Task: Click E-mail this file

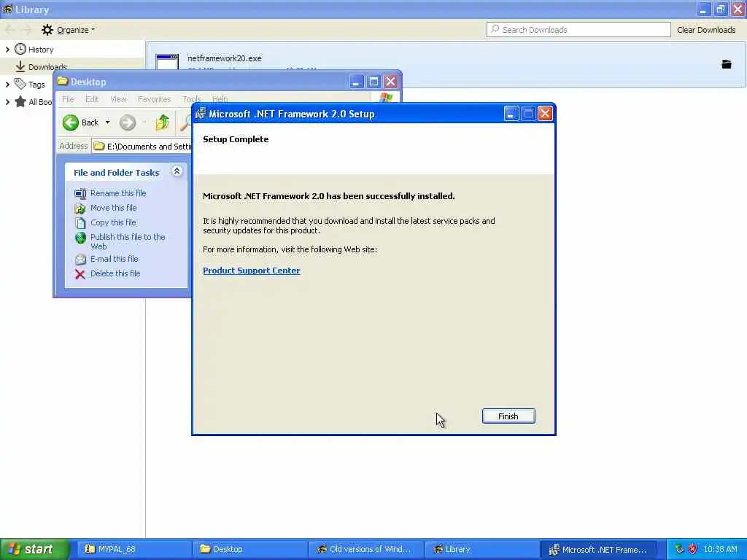Action: [115, 259]
